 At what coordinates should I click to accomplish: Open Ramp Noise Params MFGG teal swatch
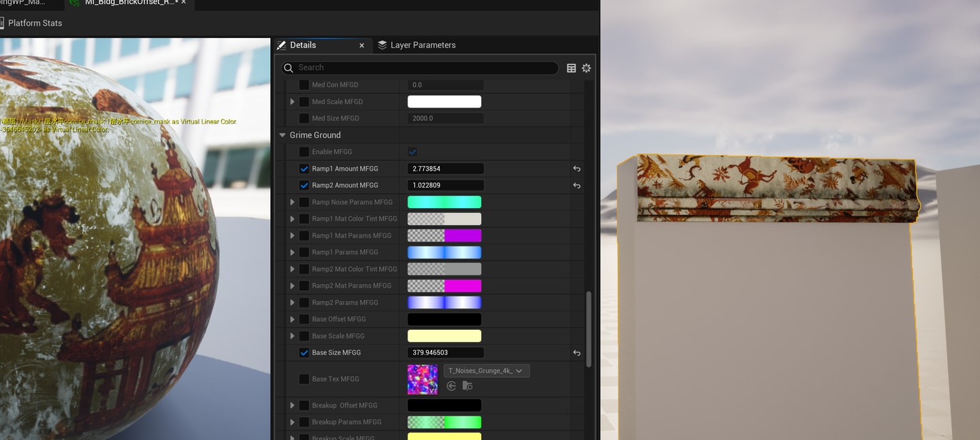(444, 203)
